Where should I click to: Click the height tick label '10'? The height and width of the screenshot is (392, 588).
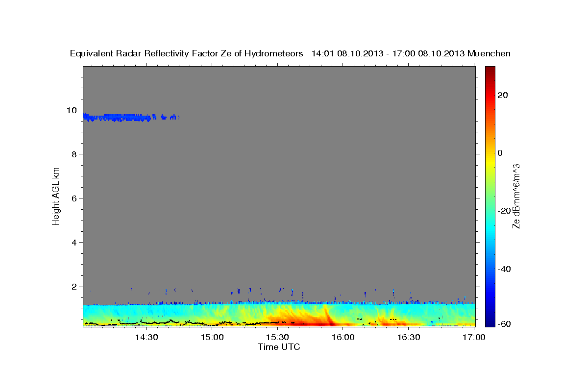pos(72,110)
